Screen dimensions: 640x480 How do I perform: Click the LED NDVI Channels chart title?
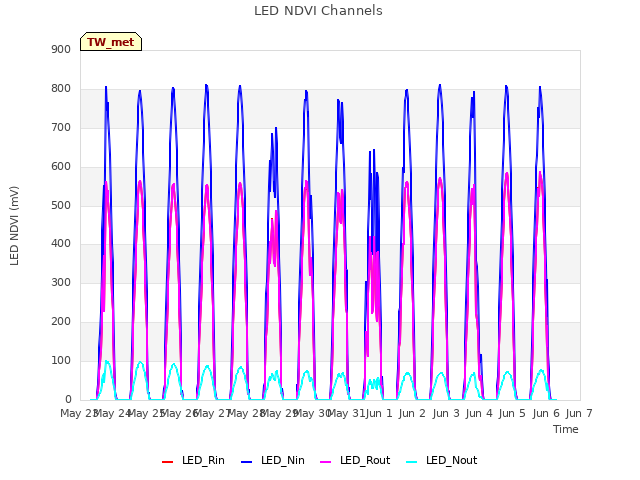pos(318,11)
